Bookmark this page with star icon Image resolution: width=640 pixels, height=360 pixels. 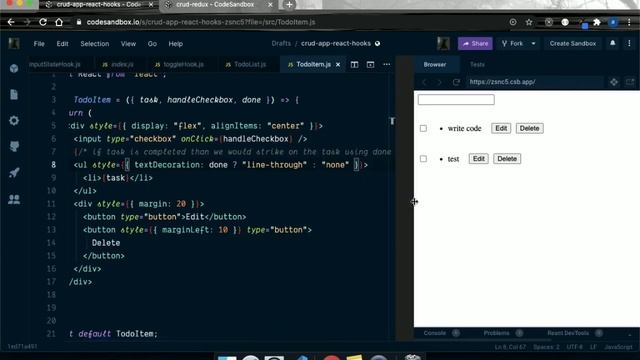(529, 22)
